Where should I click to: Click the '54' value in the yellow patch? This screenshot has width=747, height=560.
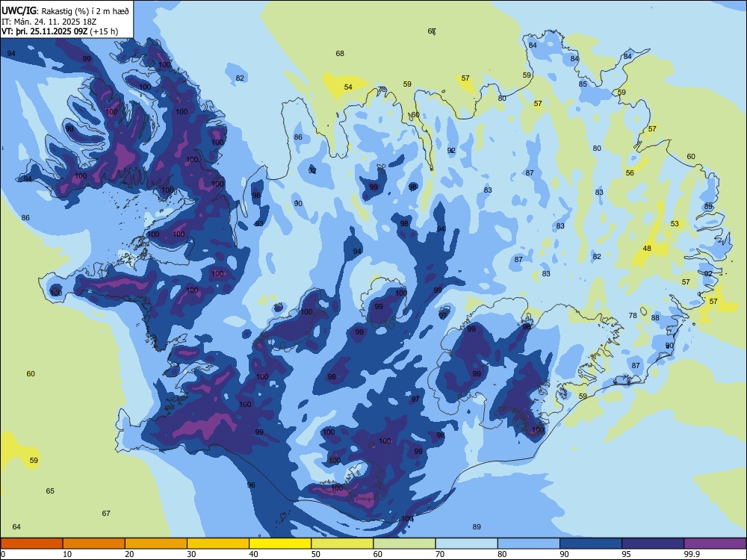point(348,87)
